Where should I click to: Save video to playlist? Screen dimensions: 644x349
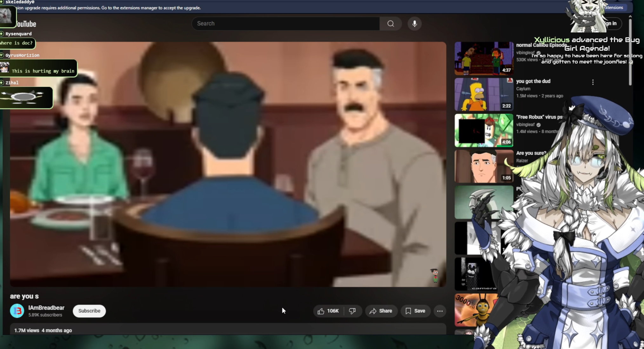(415, 311)
